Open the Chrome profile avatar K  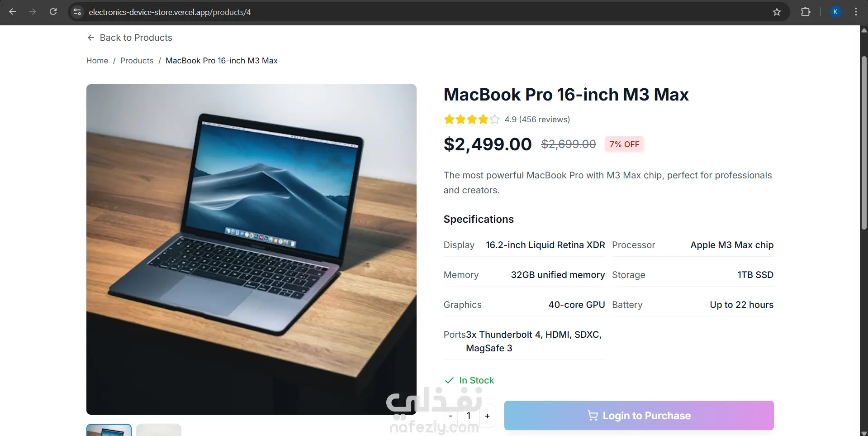pos(835,12)
